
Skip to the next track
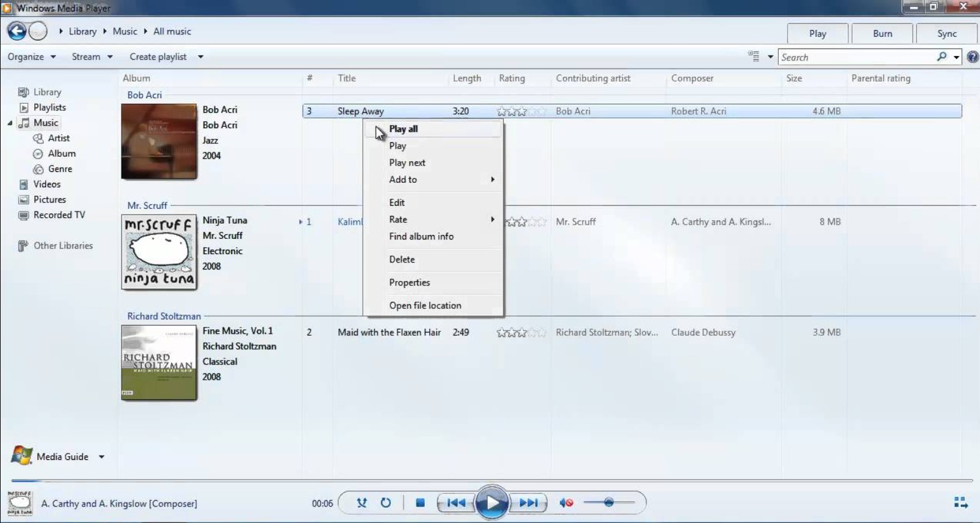pos(528,503)
